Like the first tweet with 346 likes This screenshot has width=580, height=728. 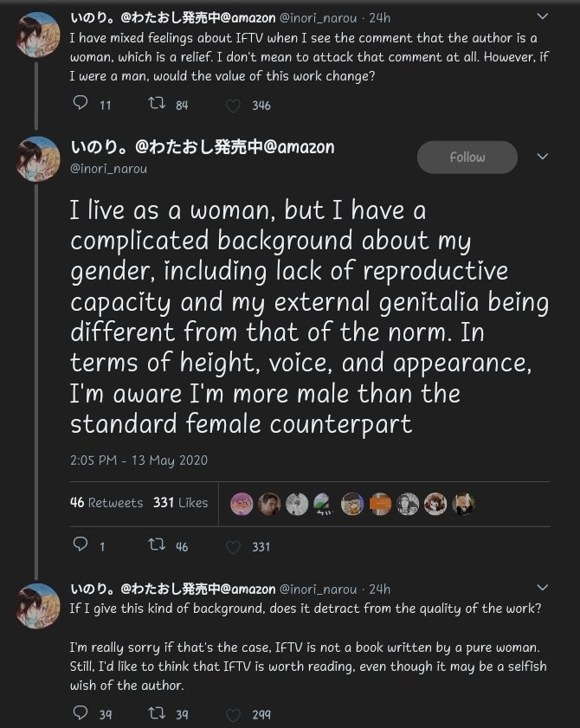pyautogui.click(x=233, y=106)
